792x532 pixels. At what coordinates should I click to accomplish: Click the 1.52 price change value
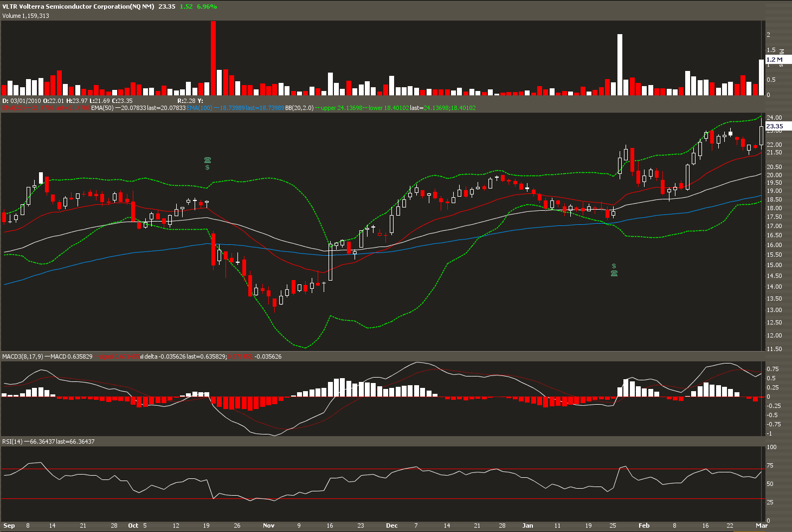click(186, 7)
